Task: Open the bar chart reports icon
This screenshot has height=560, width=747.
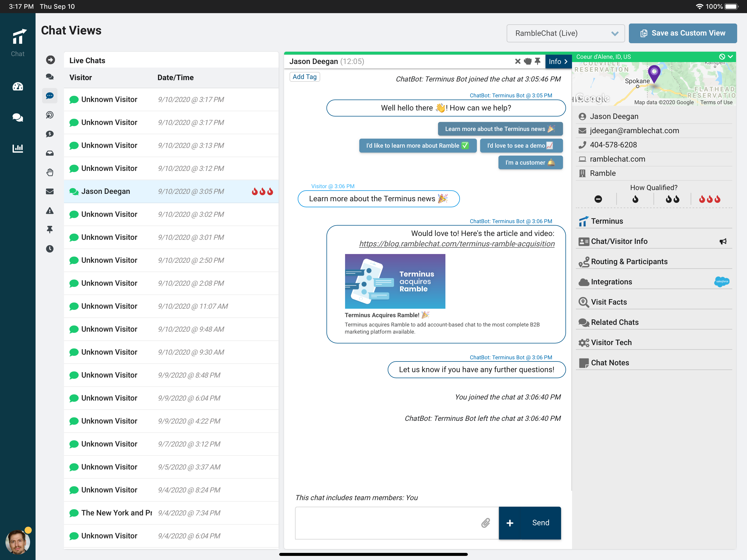Action: [x=17, y=148]
